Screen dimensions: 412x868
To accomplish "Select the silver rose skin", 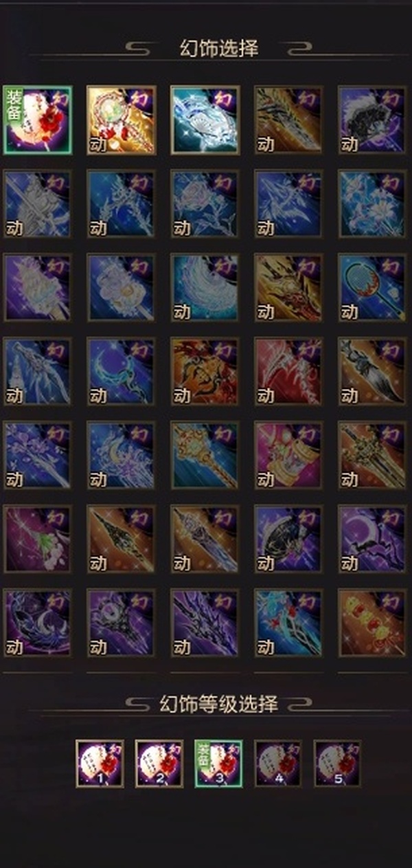I will (205, 203).
